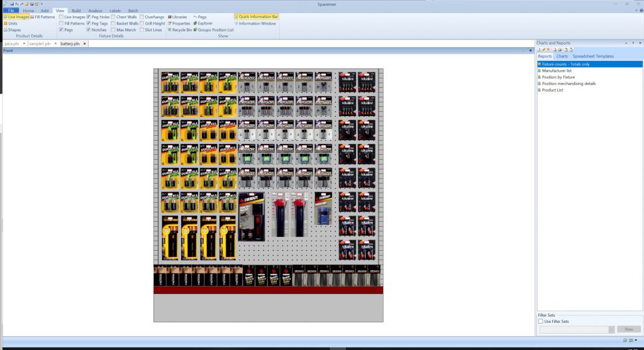Open the Spreadsheet Templates tab
This screenshot has width=644, height=350.
pos(593,56)
